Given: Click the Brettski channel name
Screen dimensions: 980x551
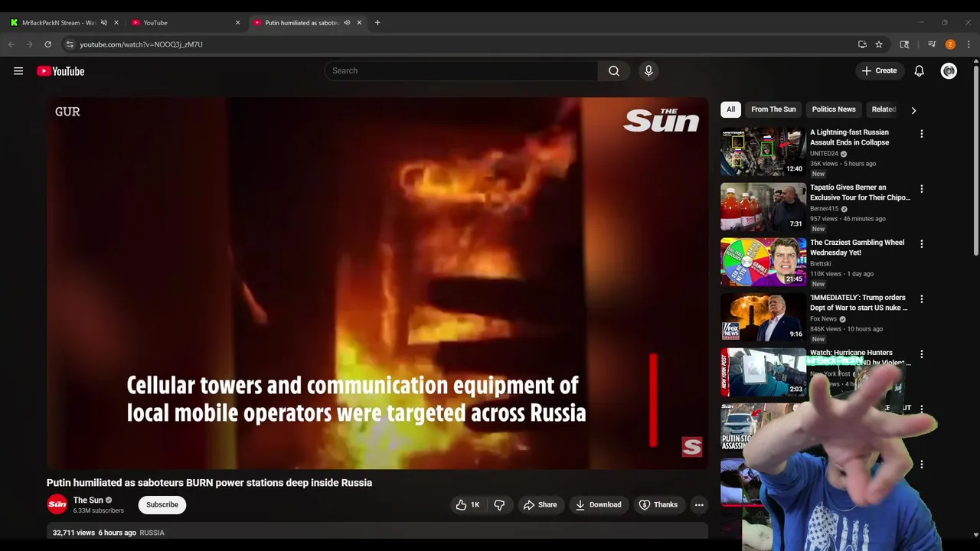Looking at the screenshot, I should coord(821,263).
